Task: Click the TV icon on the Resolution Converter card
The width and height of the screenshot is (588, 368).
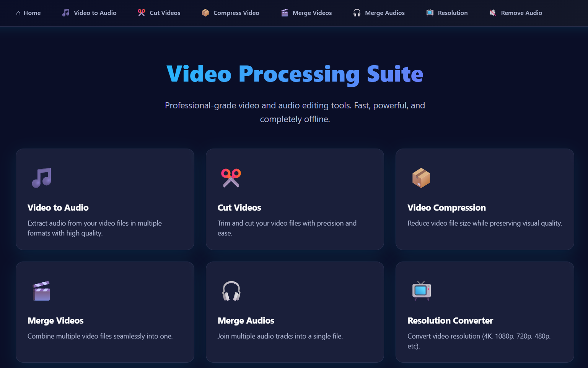Action: point(421,291)
